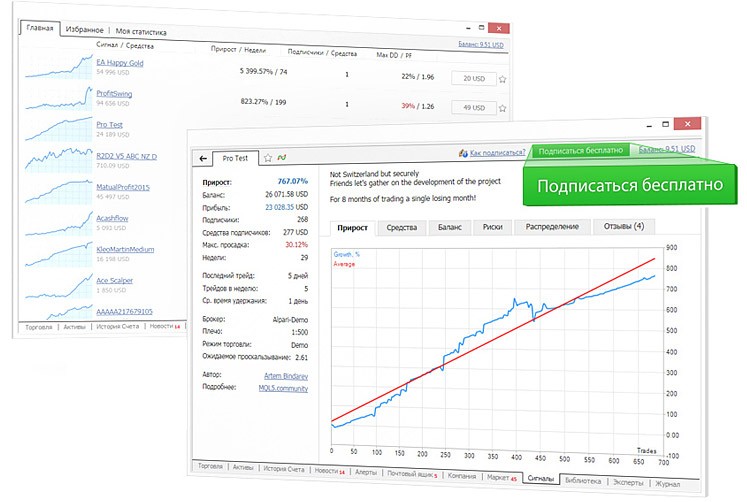This screenshot has height=502, width=747.
Task: Open Торговля tab in back window
Action: tap(39, 327)
